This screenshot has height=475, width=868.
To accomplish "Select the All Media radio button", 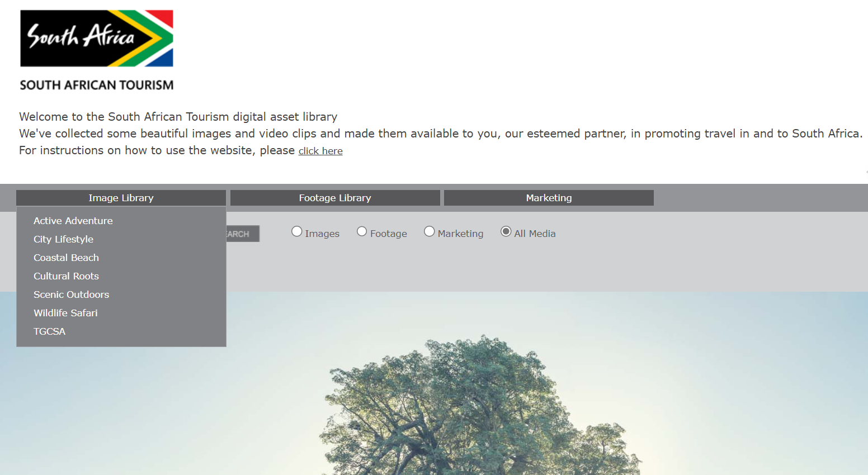I will tap(506, 231).
